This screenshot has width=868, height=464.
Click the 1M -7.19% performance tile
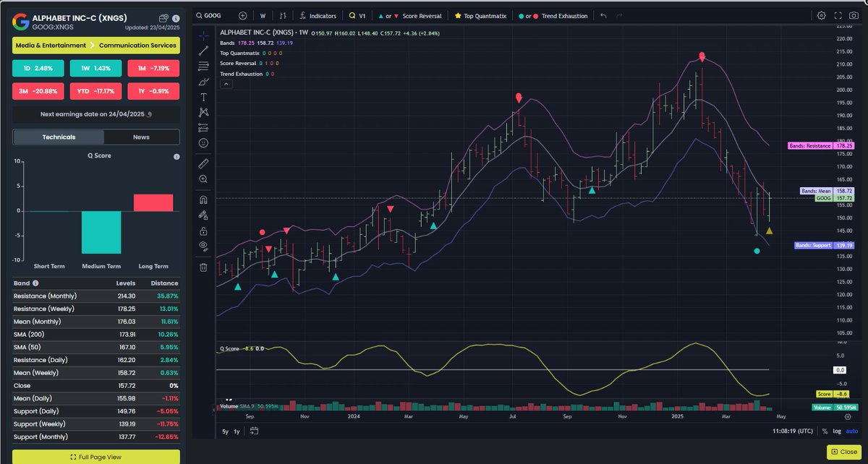[x=153, y=69]
